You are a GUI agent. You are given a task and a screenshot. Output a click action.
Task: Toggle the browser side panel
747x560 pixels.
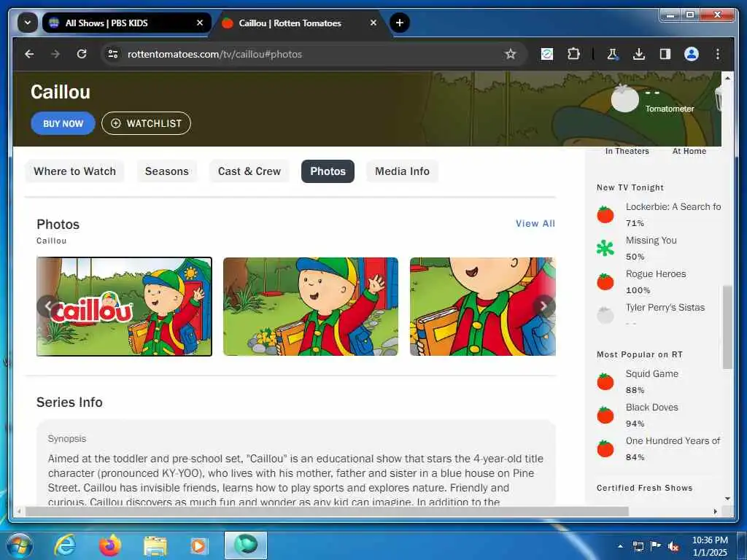665,54
